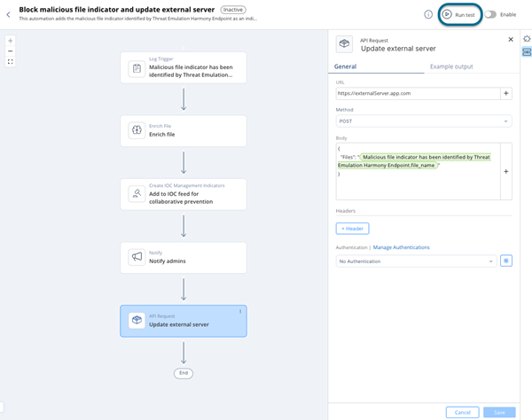Close the API Request panel
532x420 pixels.
pyautogui.click(x=511, y=40)
